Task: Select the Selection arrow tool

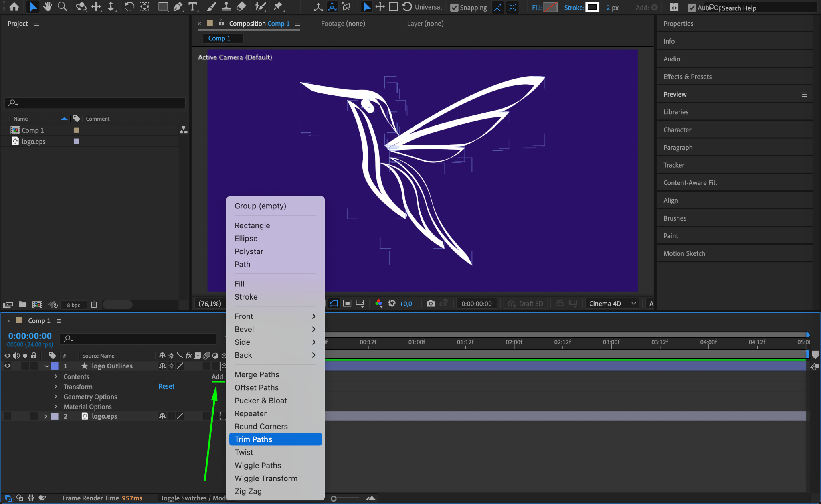Action: [x=33, y=7]
